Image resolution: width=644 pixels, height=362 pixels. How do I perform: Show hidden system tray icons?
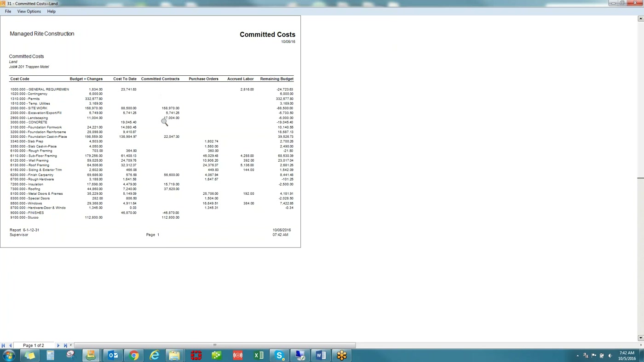(x=578, y=356)
